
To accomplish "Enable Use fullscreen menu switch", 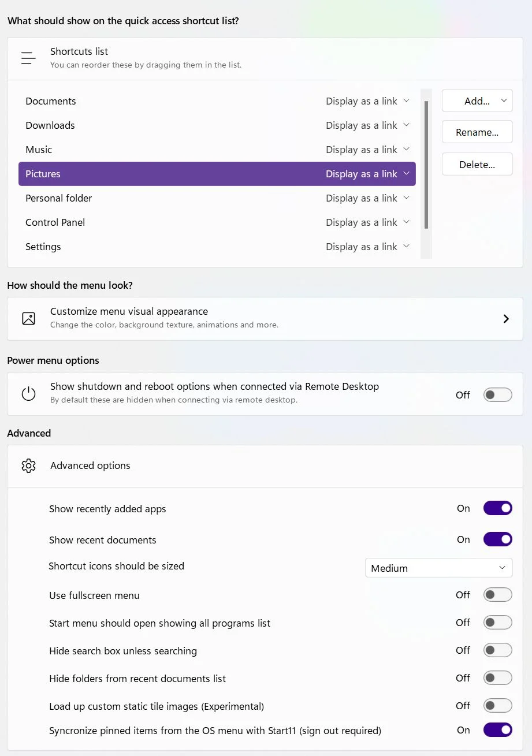I will (498, 595).
